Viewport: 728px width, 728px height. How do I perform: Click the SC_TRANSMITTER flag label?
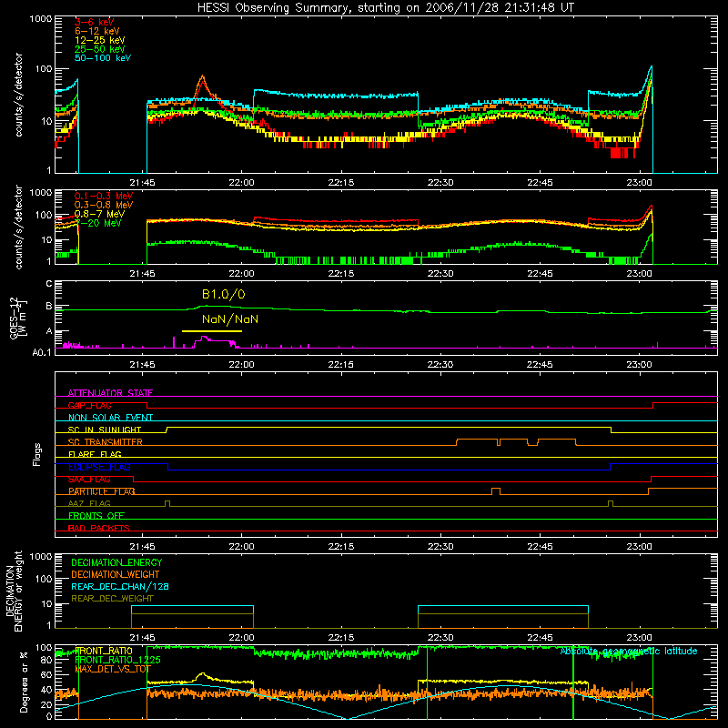(105, 442)
